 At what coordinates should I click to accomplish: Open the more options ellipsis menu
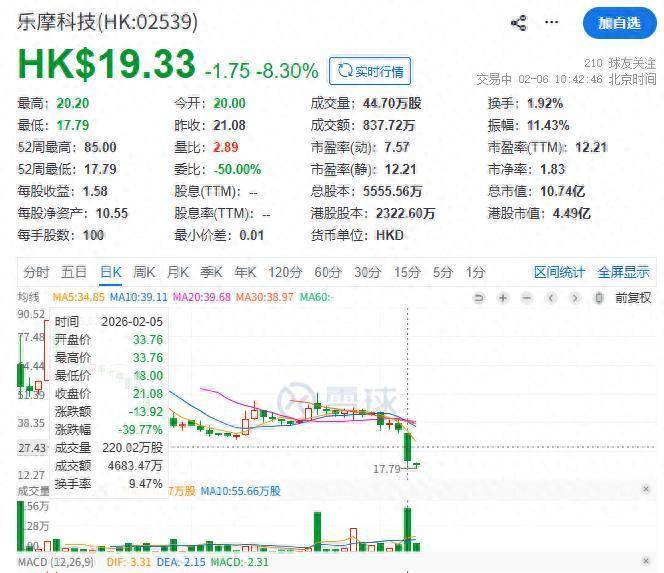point(553,23)
